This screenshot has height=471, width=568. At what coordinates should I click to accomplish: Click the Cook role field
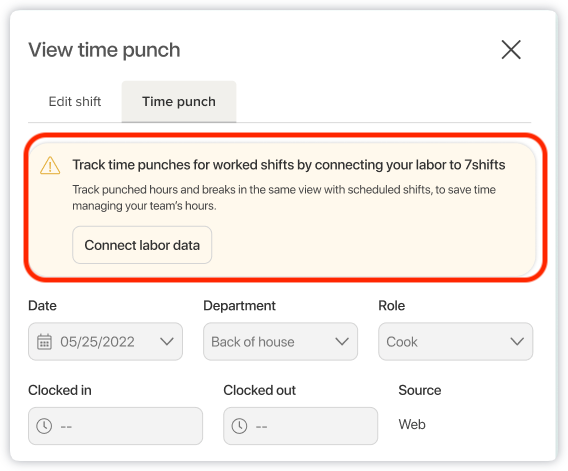[x=455, y=341]
